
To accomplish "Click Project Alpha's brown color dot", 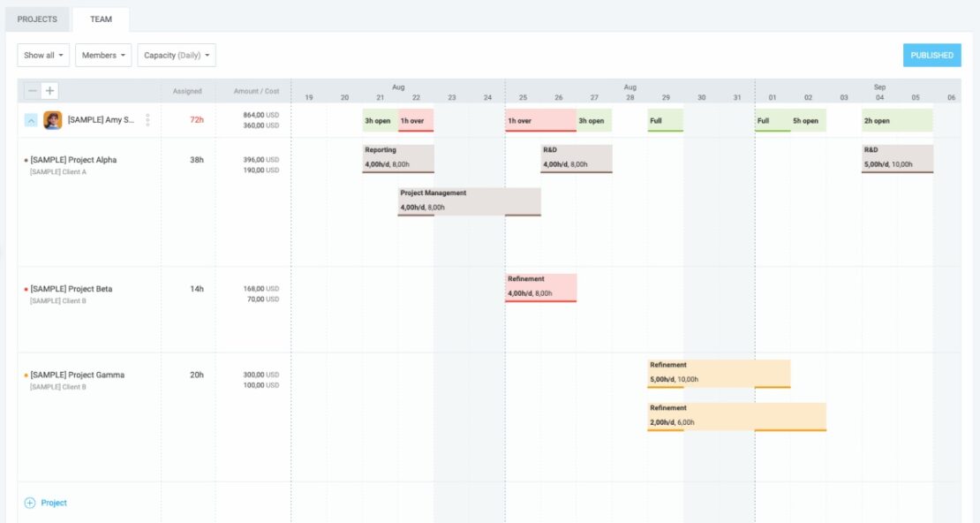I will (x=26, y=161).
